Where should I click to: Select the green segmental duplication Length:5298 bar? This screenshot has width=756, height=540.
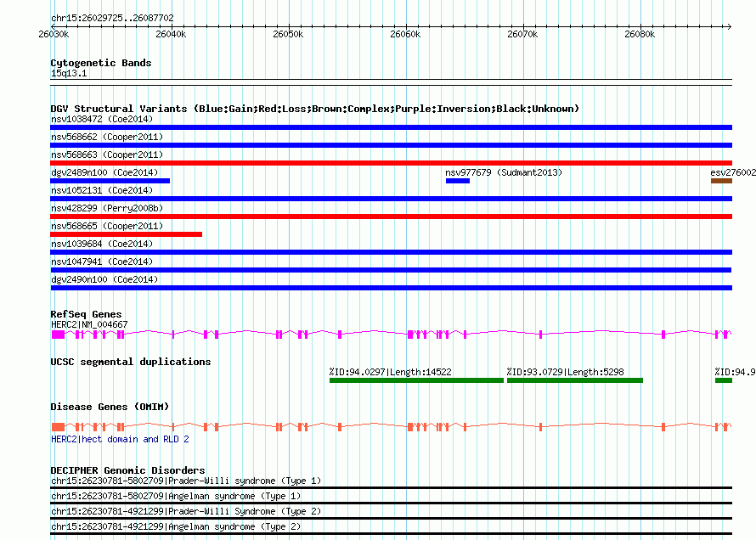pos(575,380)
